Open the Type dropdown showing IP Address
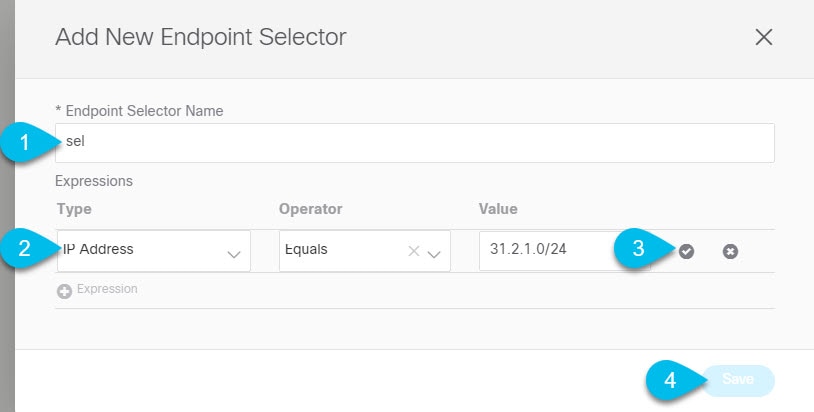This screenshot has height=412, width=814. tap(154, 251)
